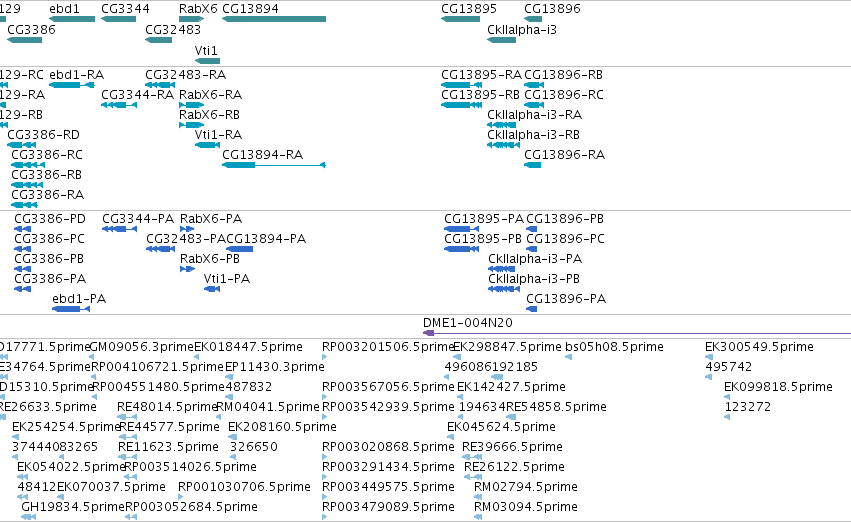Click the CG3386-RA transcript label
Viewport: 851px width, 522px height.
(x=48, y=194)
